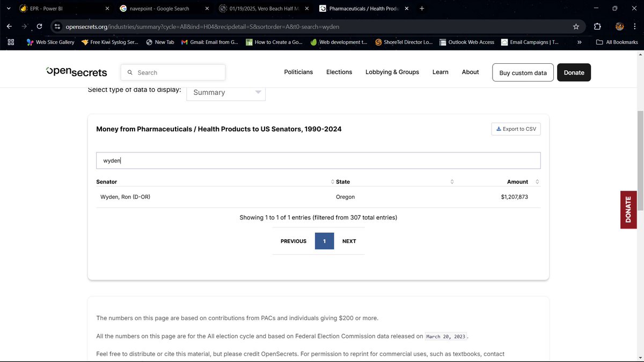Image resolution: width=644 pixels, height=362 pixels.
Task: Open the browser extensions puzzle icon
Action: pyautogui.click(x=597, y=26)
